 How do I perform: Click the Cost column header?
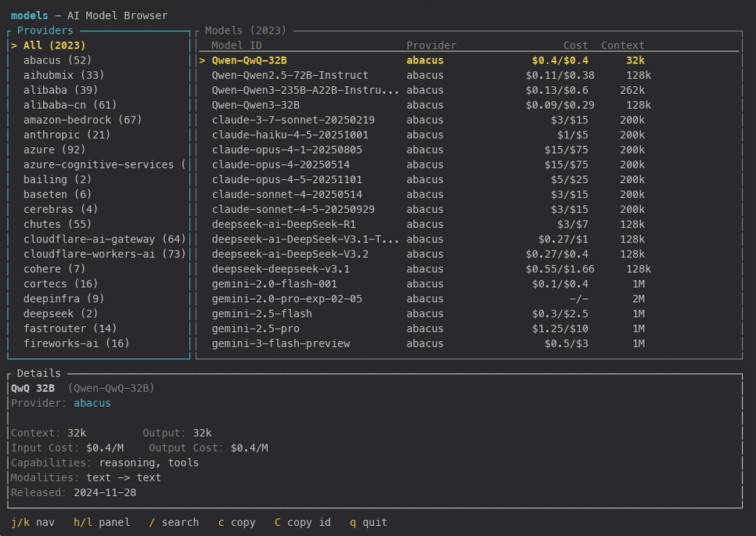pos(575,45)
